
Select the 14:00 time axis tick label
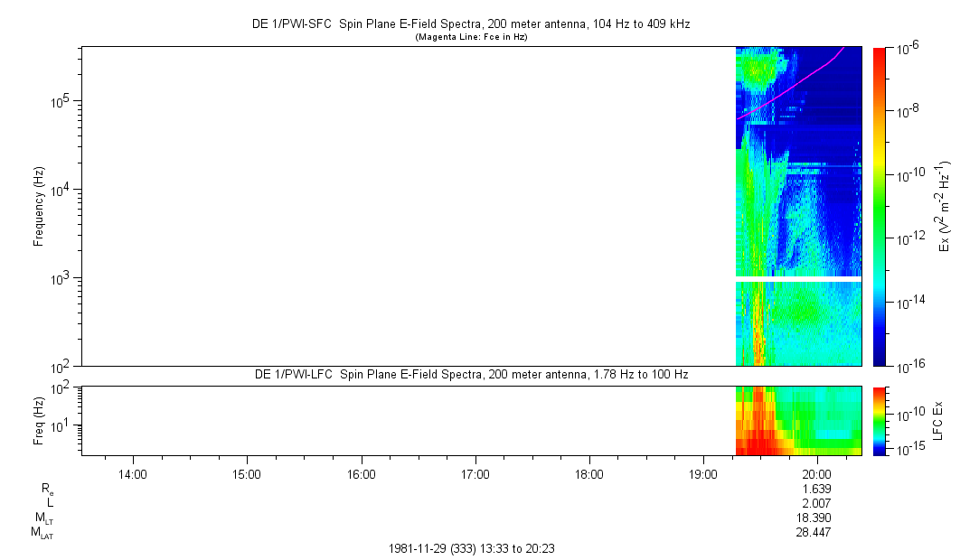133,473
